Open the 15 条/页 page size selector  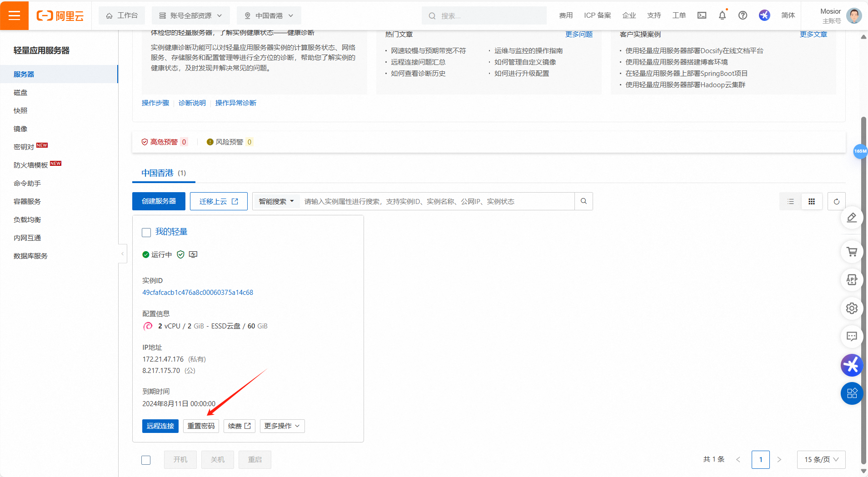[x=821, y=460]
